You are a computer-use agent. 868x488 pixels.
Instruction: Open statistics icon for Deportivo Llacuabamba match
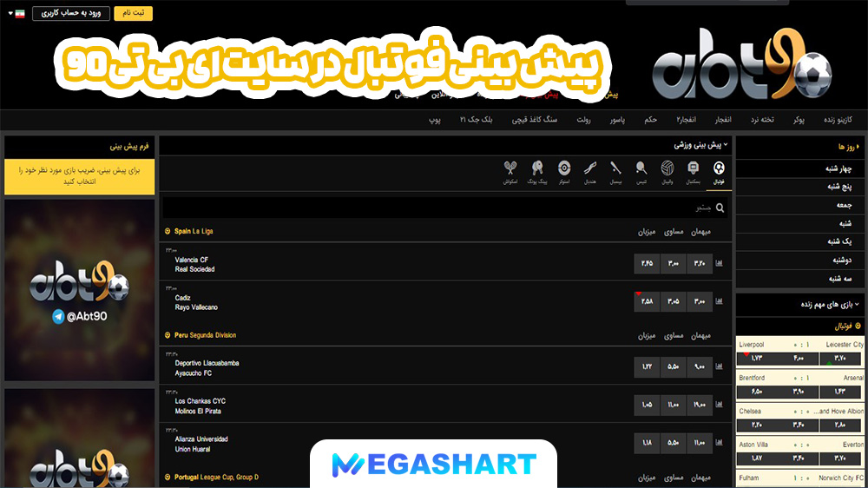pos(719,366)
